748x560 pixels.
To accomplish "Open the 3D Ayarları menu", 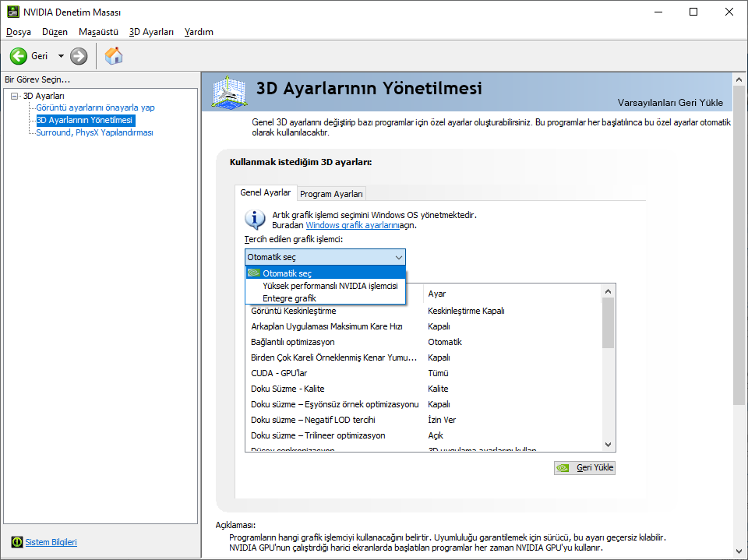I will [x=151, y=32].
